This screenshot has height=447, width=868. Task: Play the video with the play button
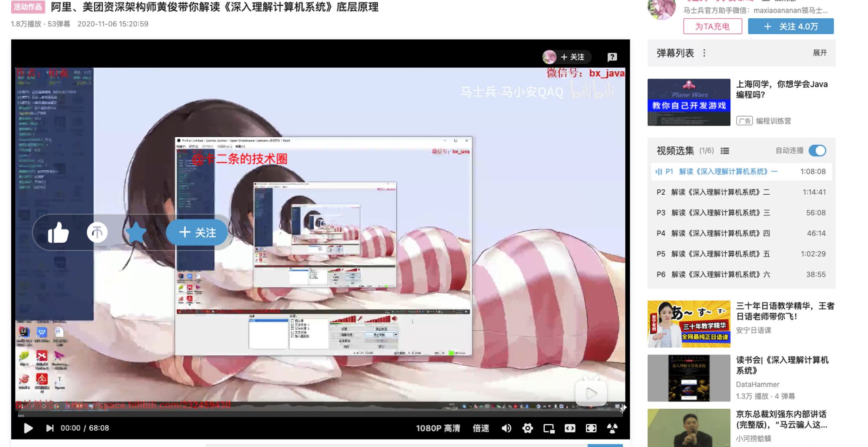28,428
